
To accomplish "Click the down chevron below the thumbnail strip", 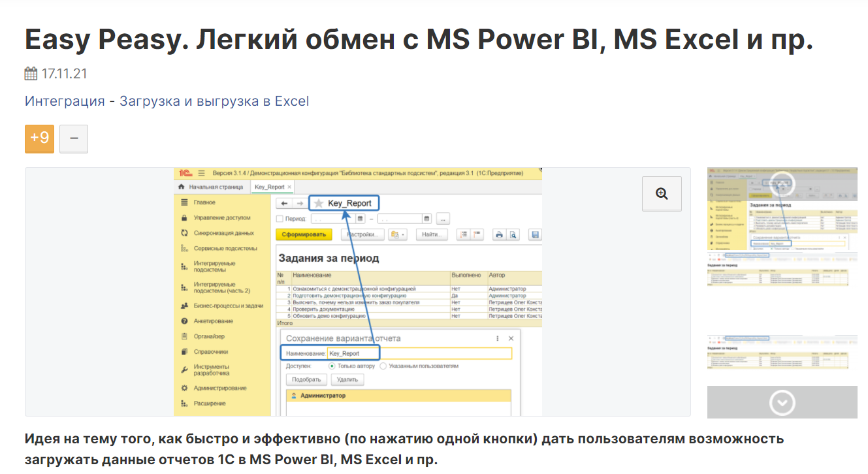I will point(782,403).
